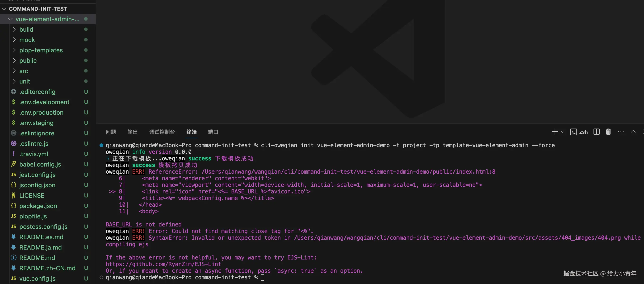Open terminal panel more actions ellipsis
Viewport: 644px width, 284px height.
(x=621, y=132)
